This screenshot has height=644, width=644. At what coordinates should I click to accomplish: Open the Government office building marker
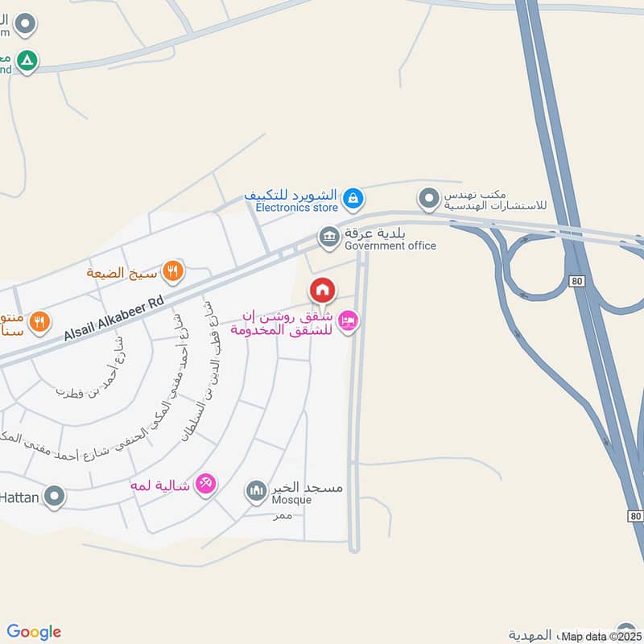pyautogui.click(x=329, y=238)
